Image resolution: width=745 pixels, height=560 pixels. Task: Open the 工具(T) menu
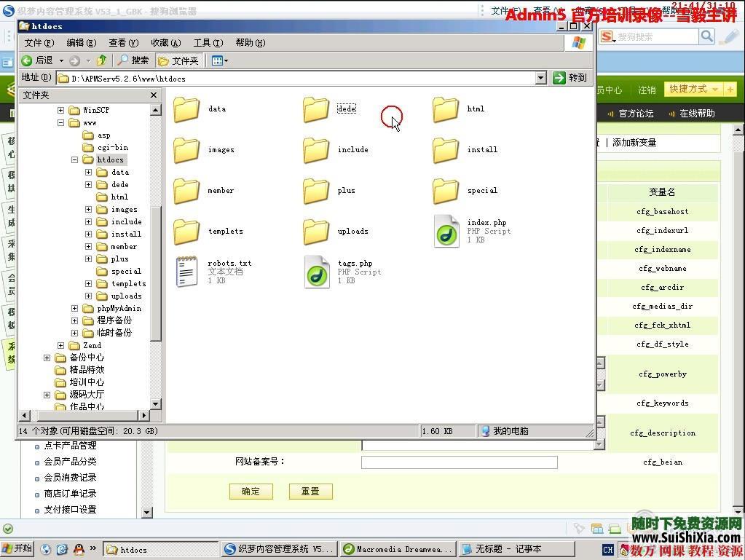(208, 43)
